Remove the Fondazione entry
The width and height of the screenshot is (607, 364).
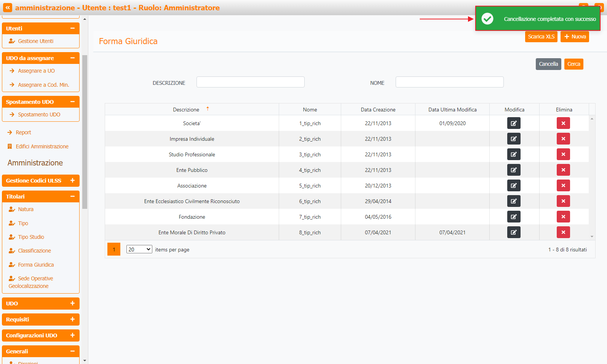pos(563,217)
